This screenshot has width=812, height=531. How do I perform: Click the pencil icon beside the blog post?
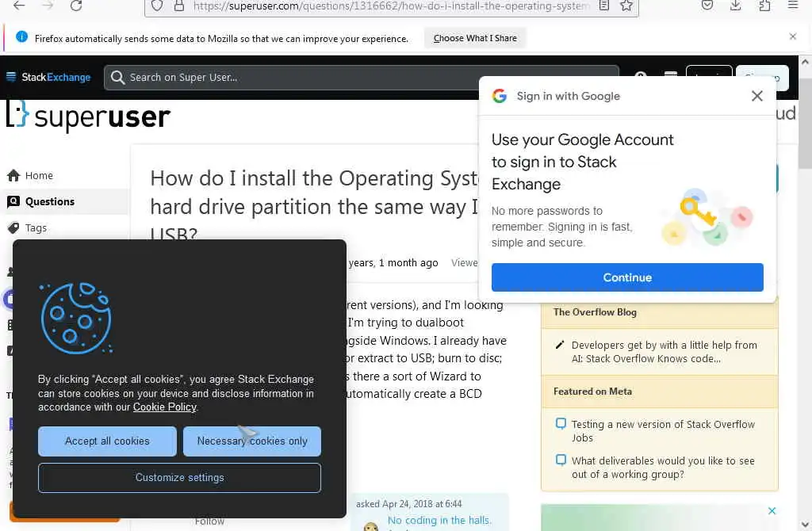pyautogui.click(x=559, y=345)
